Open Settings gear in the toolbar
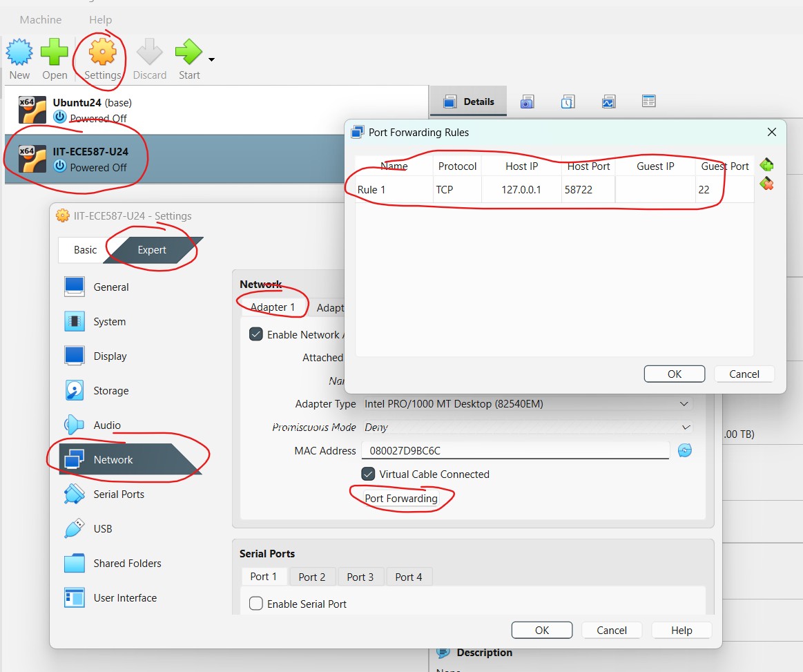The height and width of the screenshot is (672, 803). tap(103, 52)
